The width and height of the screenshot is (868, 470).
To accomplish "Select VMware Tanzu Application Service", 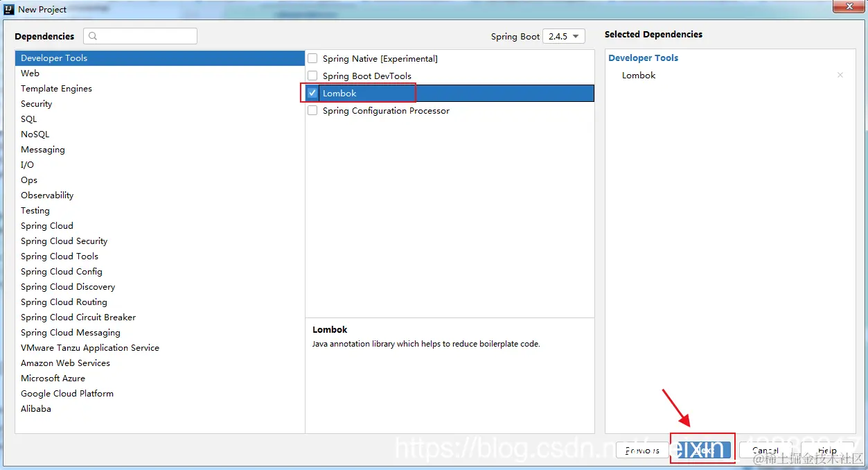I will pyautogui.click(x=160, y=348).
